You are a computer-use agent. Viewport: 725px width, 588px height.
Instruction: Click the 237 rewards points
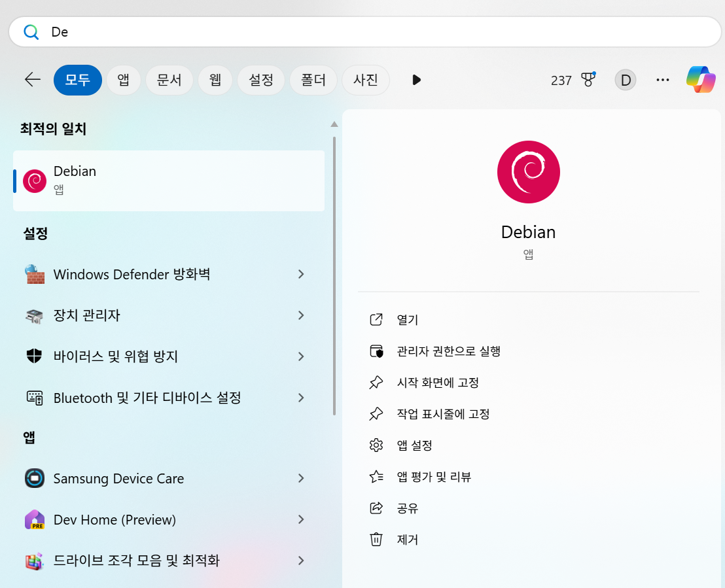[x=561, y=80]
